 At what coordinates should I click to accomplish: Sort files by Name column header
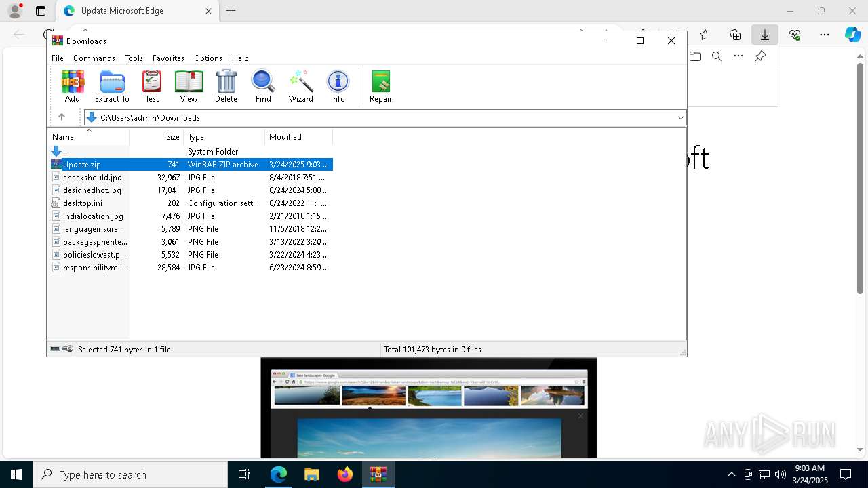(x=88, y=137)
